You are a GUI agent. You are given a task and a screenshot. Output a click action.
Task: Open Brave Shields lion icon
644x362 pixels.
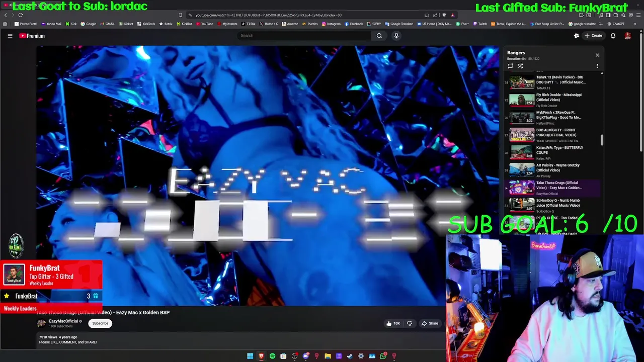[x=444, y=15]
